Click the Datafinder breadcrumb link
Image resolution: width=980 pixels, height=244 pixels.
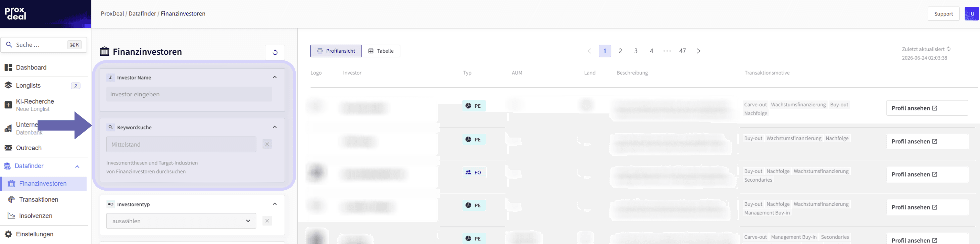point(142,14)
